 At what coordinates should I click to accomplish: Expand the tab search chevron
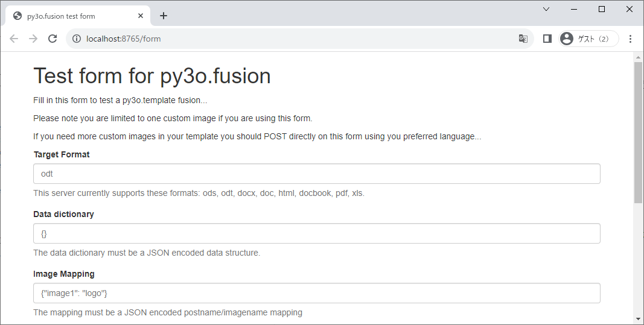point(546,9)
